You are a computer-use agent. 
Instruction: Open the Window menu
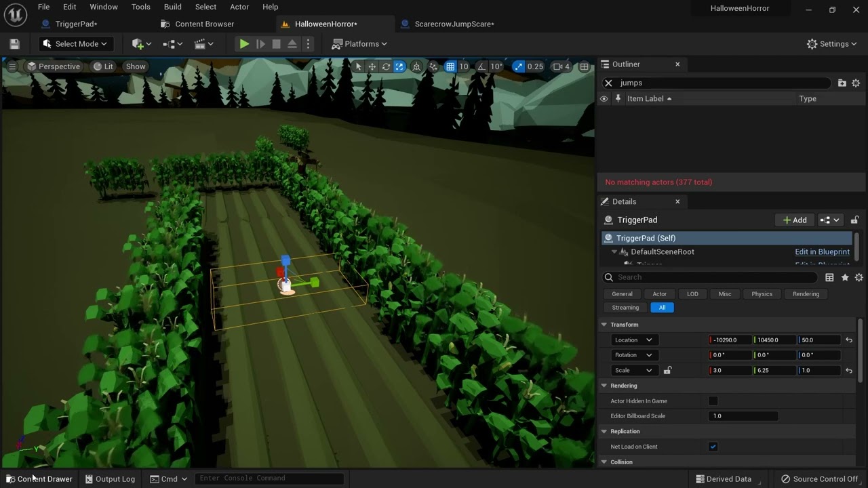point(104,7)
